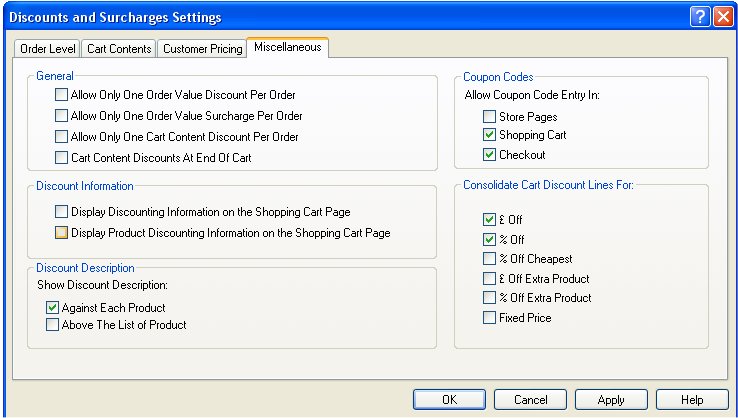Enable Allow Only One Order Value Discount

click(62, 95)
